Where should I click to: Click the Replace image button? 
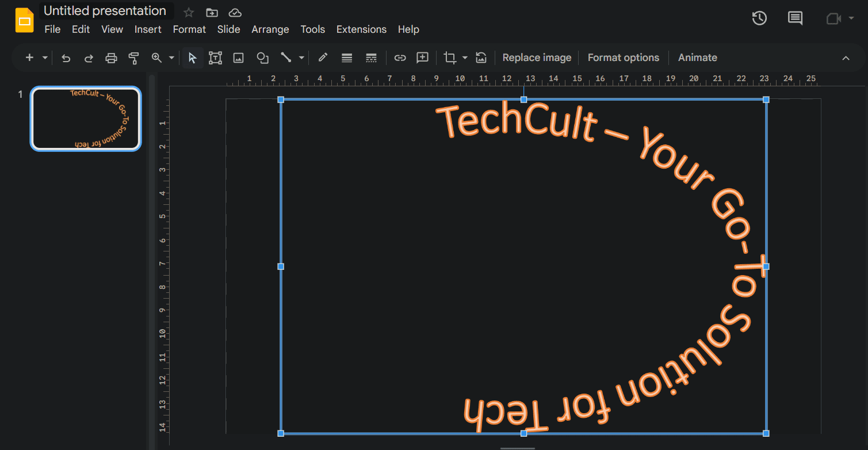pyautogui.click(x=537, y=58)
